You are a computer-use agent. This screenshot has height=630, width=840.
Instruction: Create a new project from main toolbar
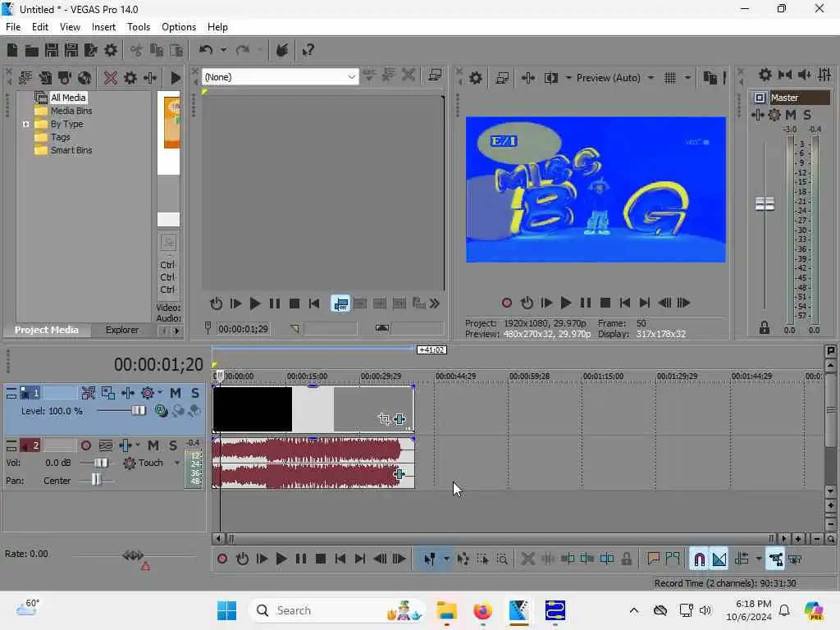[11, 50]
